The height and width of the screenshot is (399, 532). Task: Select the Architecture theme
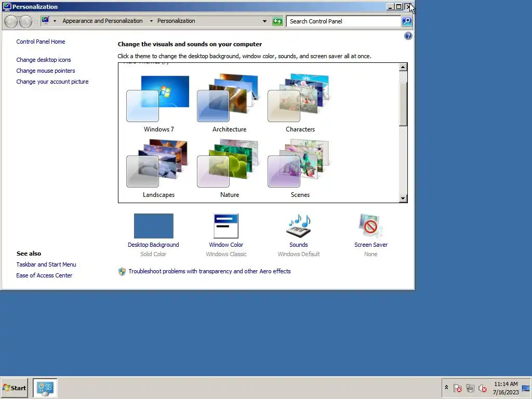(229, 98)
